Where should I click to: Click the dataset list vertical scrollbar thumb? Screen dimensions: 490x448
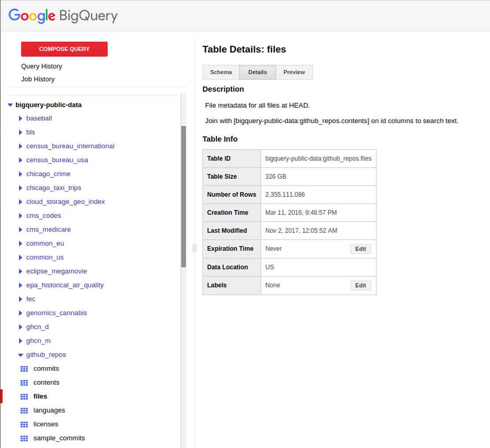[x=184, y=197]
